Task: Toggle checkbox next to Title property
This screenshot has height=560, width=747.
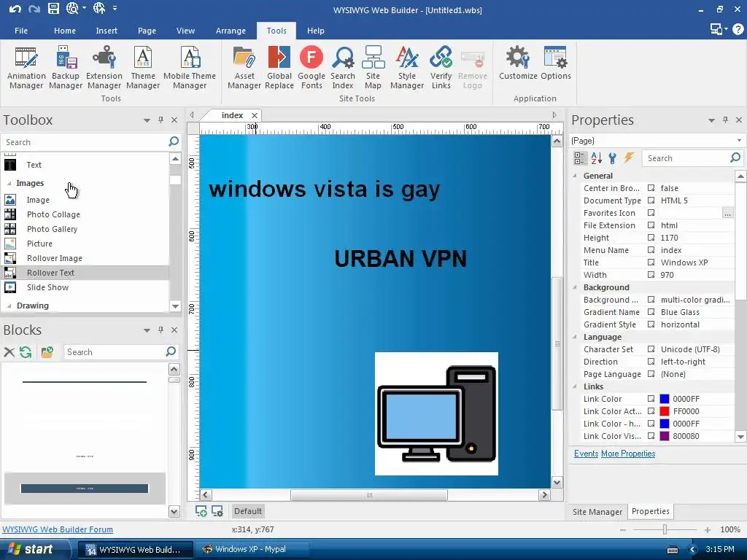Action: coord(651,262)
